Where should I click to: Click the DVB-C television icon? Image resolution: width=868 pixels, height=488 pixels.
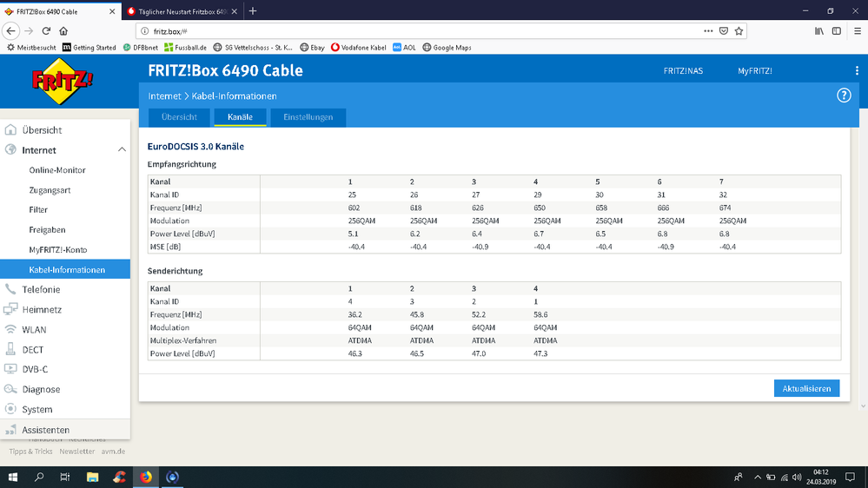coord(10,369)
